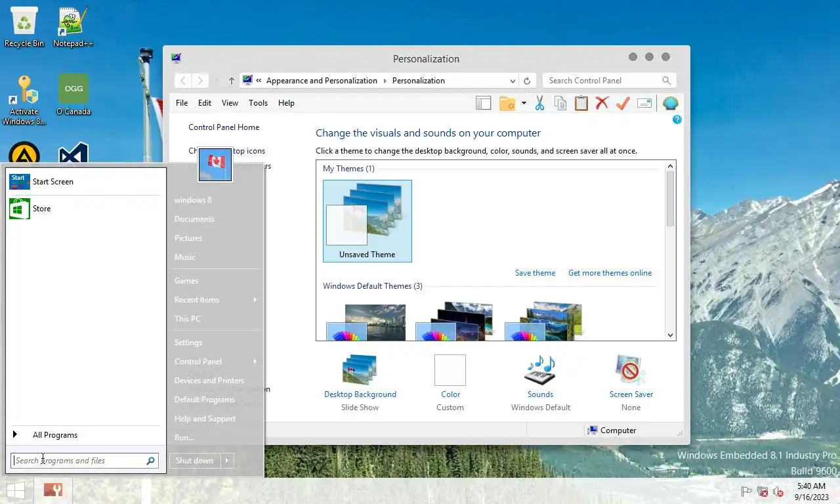The width and height of the screenshot is (840, 504).
Task: Open the View menu
Action: tap(230, 103)
